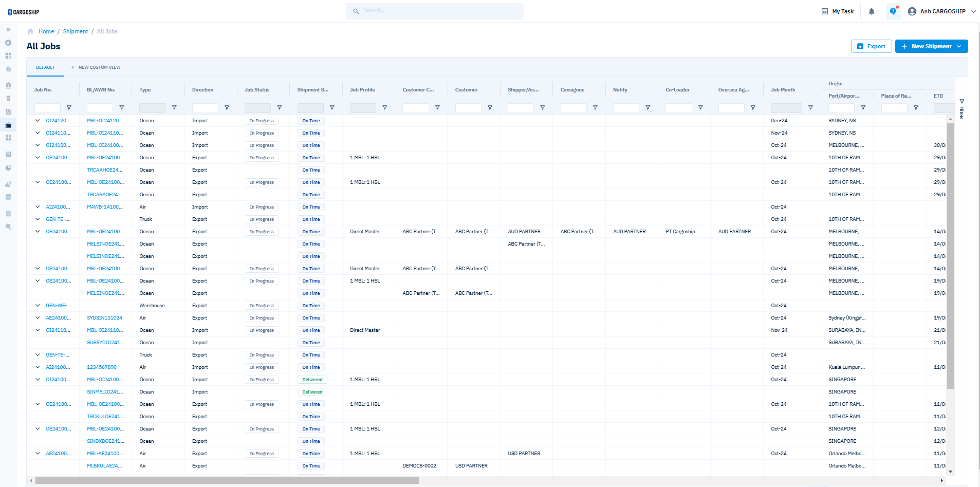Click the home icon in breadcrumb

coord(30,31)
